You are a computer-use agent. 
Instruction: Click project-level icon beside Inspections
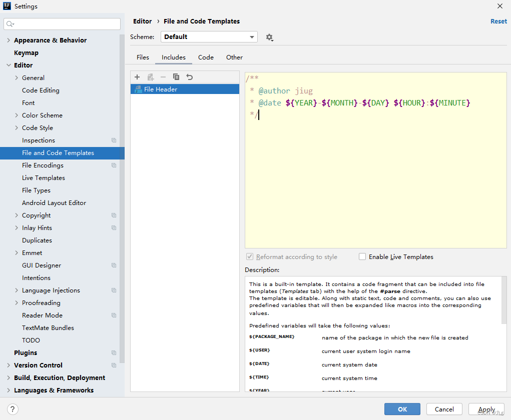(x=114, y=140)
